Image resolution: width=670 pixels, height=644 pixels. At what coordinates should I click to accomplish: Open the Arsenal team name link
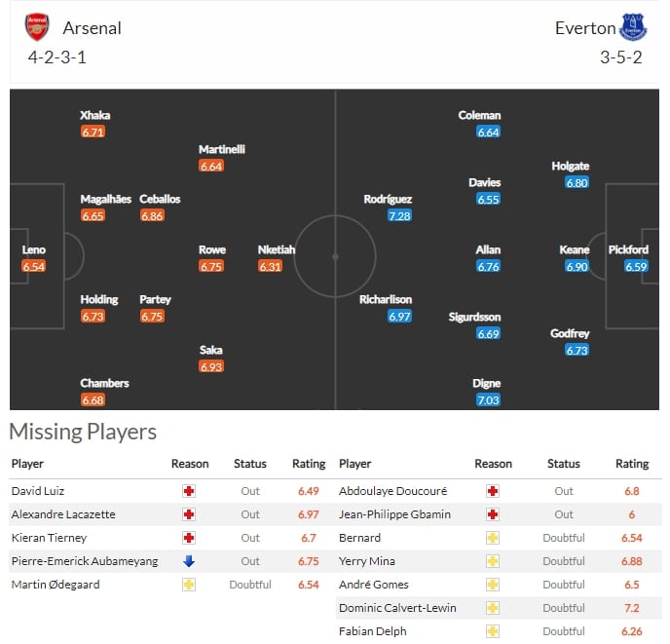(93, 28)
